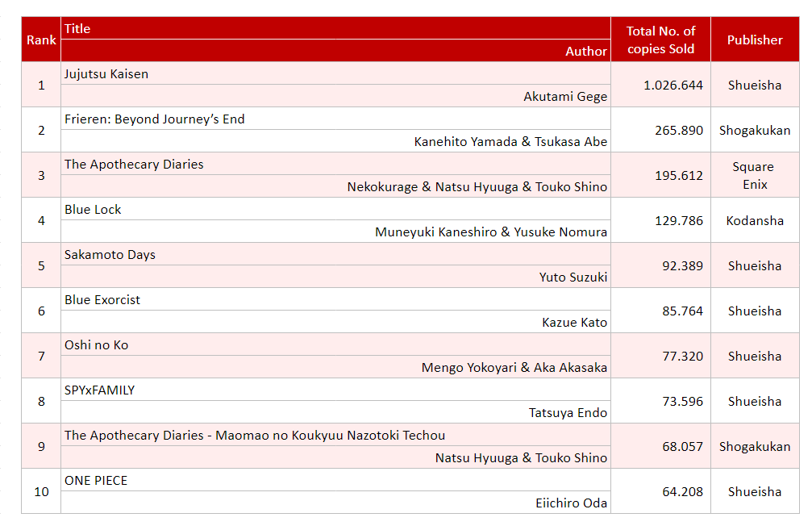Click Shueisha in the SPYxFAMILY row
This screenshot has height=530, width=812.
click(x=755, y=401)
